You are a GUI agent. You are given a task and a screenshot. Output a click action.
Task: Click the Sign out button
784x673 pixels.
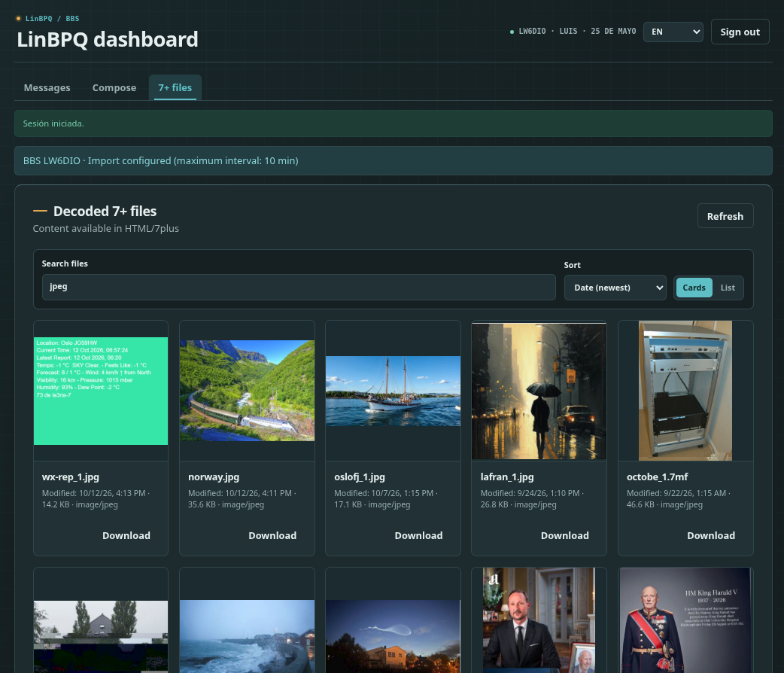[740, 32]
